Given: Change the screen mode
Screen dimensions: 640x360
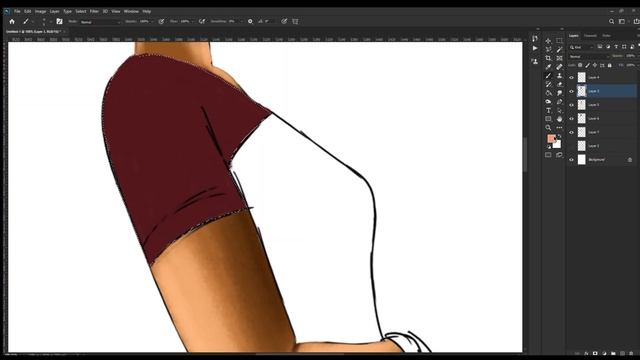Looking at the screenshot, I should (559, 155).
